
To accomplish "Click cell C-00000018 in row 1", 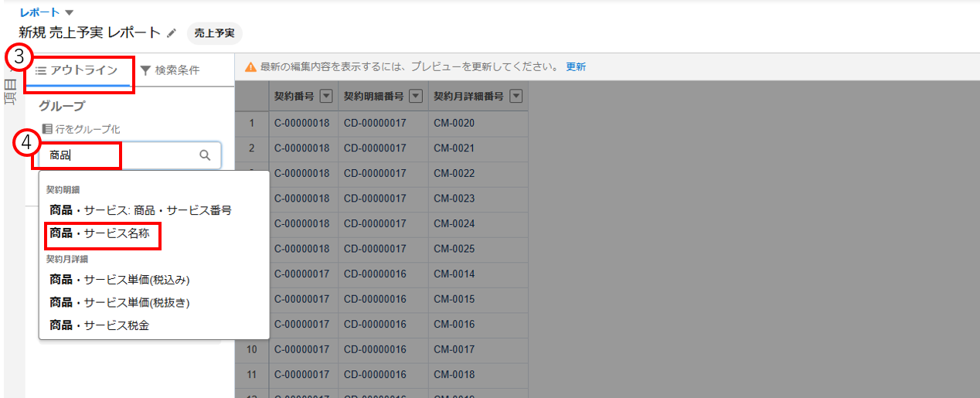I will 301,123.
